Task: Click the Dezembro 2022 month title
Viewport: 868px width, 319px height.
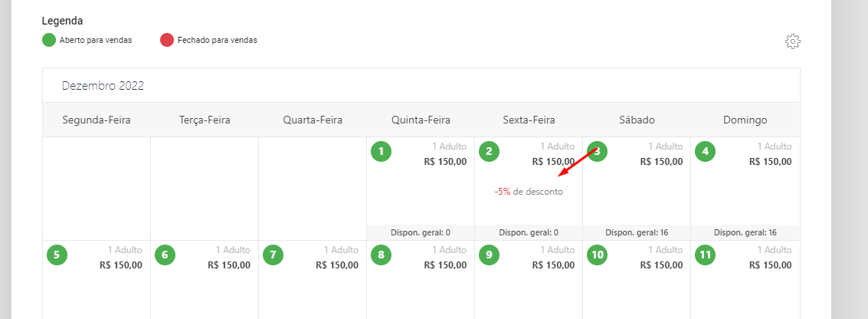Action: coord(103,85)
